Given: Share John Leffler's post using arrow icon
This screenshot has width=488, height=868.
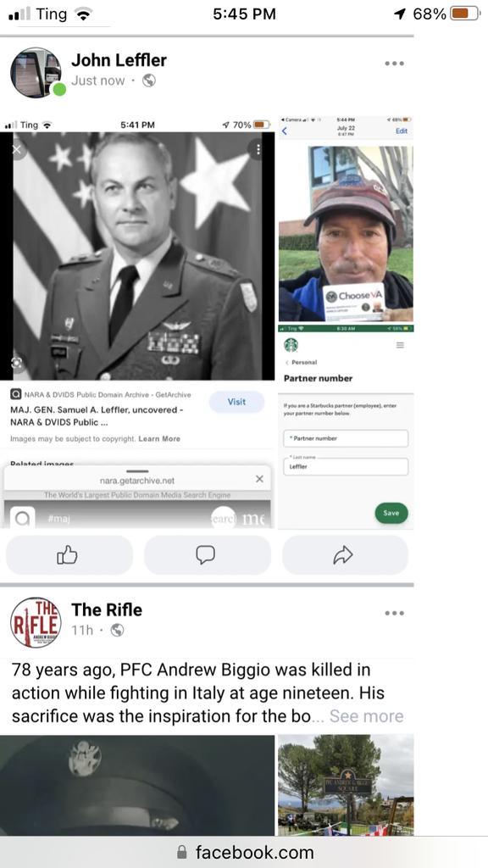Looking at the screenshot, I should coord(345,554).
